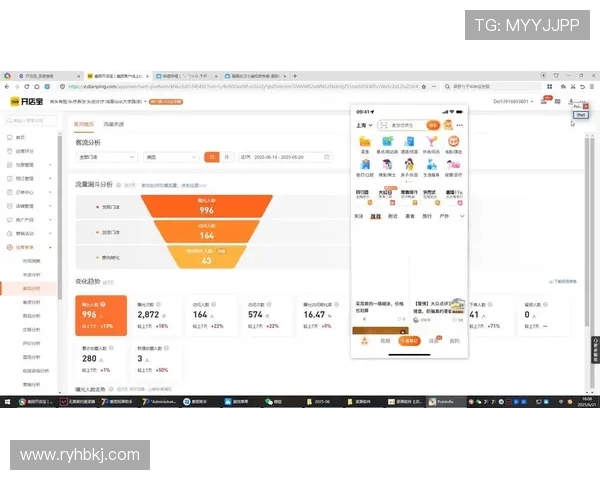Select the 日 day granularity toggle

(211, 157)
